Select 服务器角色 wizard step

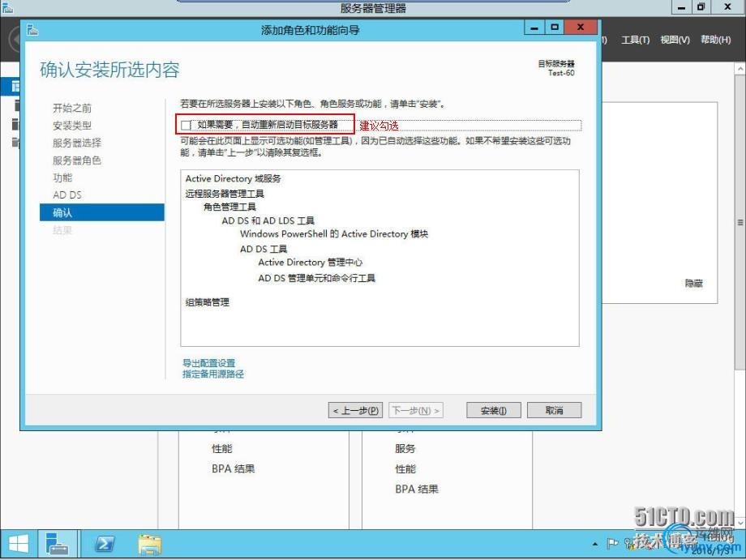[76, 160]
